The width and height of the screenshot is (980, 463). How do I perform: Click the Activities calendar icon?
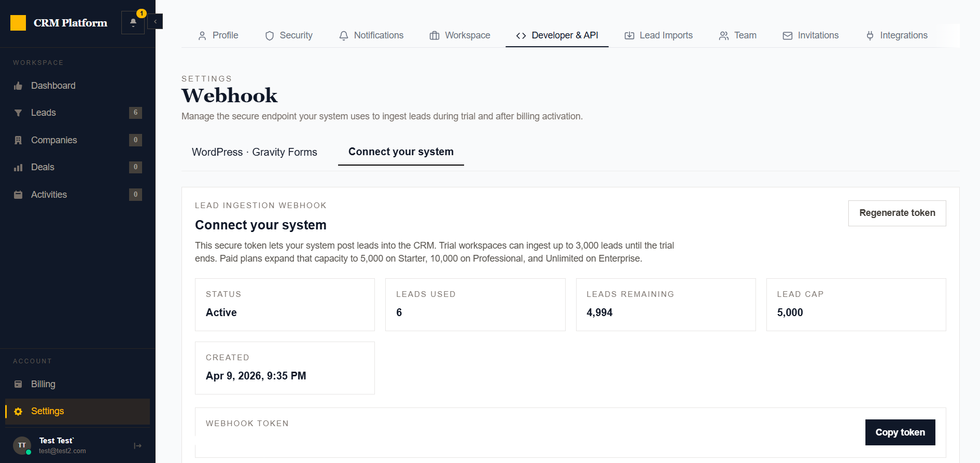pyautogui.click(x=18, y=195)
